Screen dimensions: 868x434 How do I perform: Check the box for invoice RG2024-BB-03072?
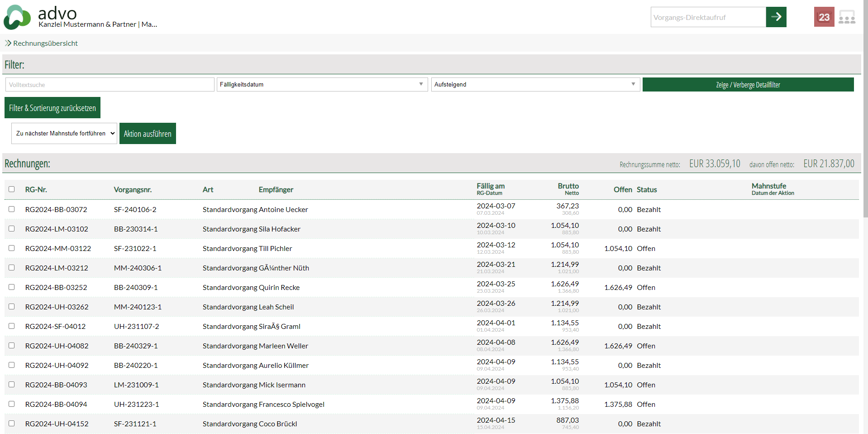12,209
